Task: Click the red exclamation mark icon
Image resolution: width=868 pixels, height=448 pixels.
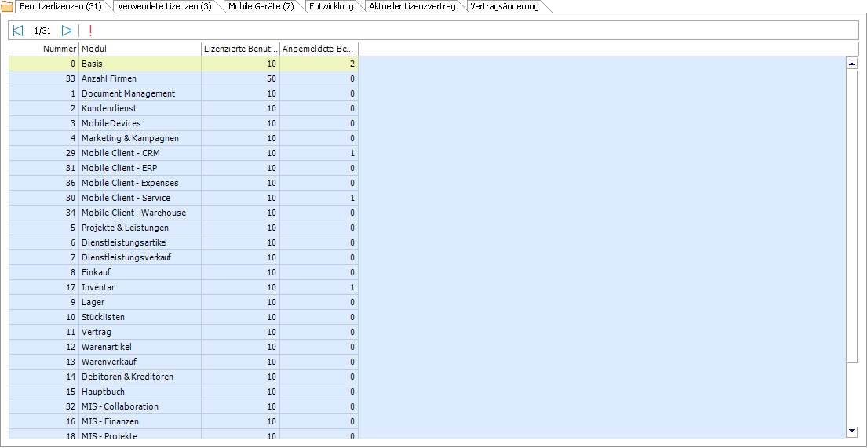Action: 90,31
